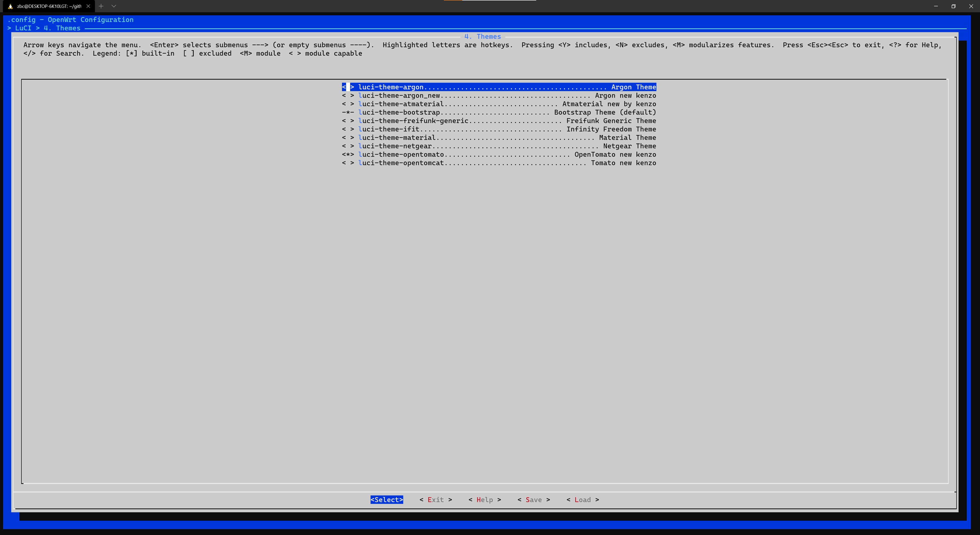Open the Help button
This screenshot has height=535, width=980.
[484, 500]
